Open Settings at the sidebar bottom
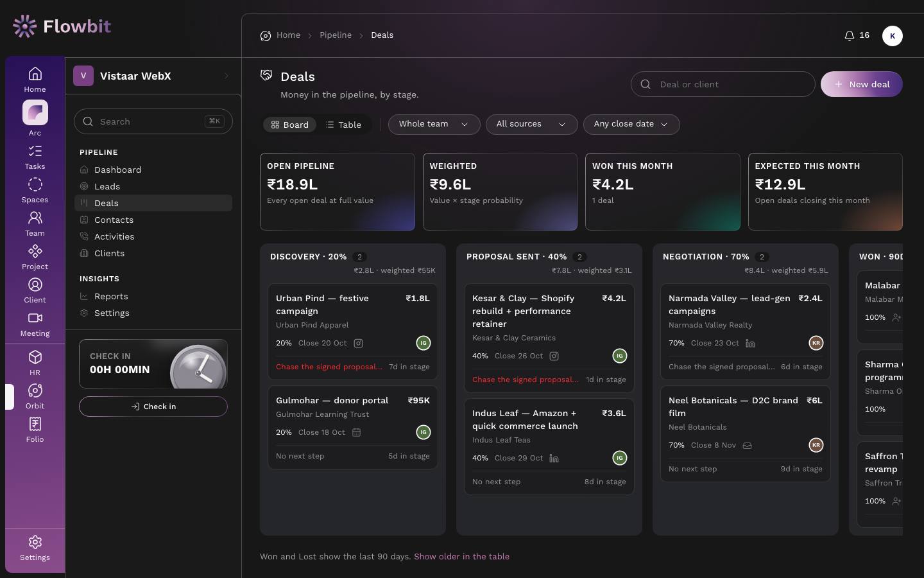This screenshot has height=578, width=924. click(x=35, y=548)
